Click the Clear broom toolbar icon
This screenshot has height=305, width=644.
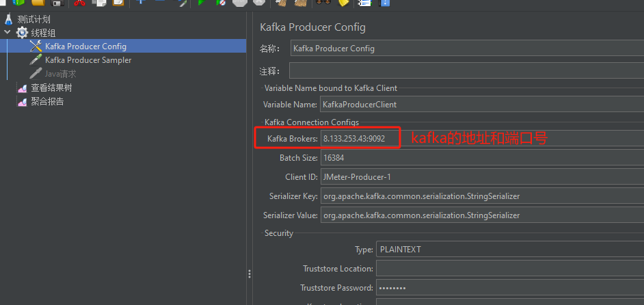point(281,2)
